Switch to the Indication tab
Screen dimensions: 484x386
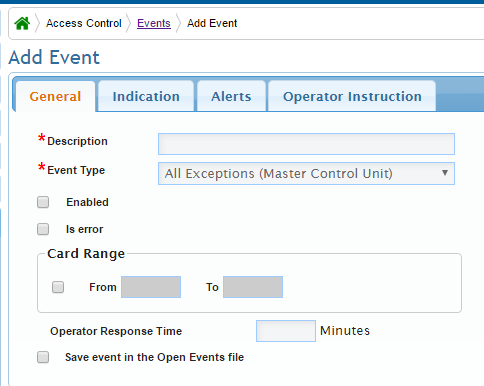tap(146, 96)
